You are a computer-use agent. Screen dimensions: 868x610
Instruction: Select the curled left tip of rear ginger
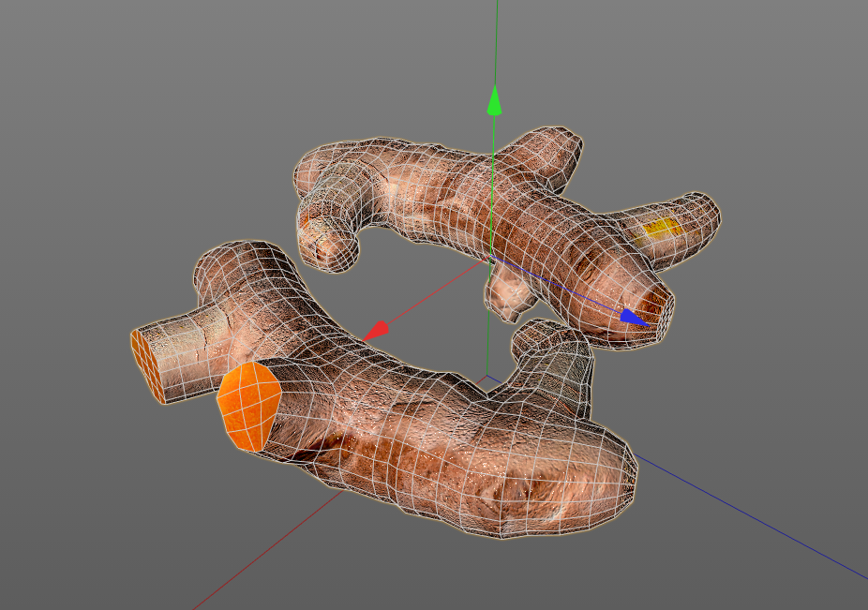(x=326, y=243)
